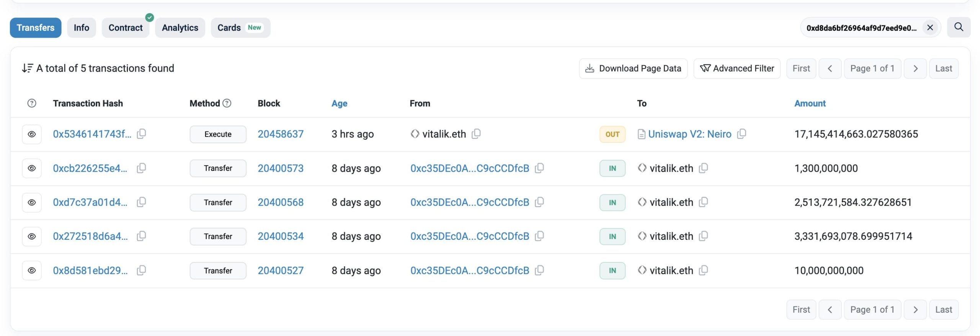Click Download Page Data button
This screenshot has height=336, width=980.
point(633,68)
